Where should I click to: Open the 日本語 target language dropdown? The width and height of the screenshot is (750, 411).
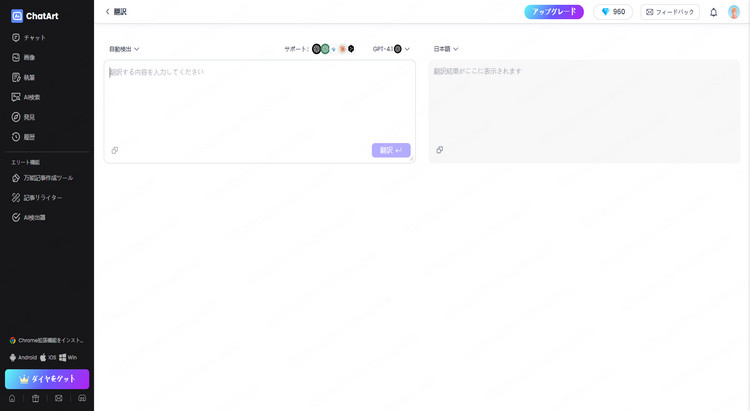pos(446,49)
